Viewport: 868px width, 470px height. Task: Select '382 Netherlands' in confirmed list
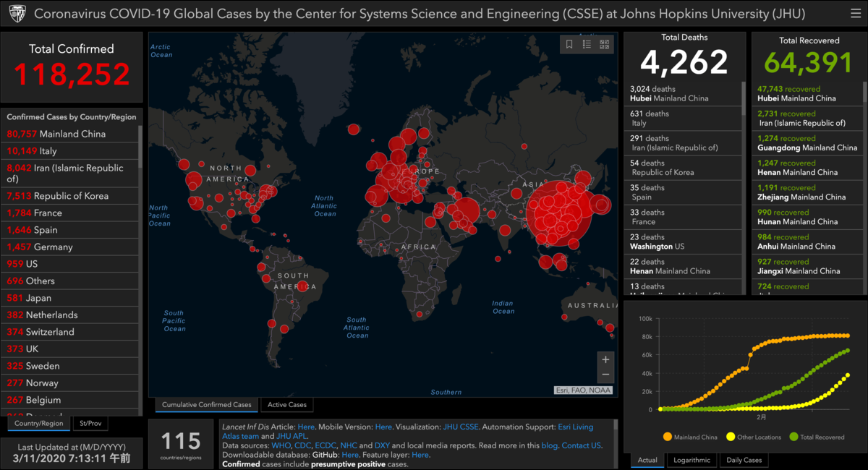tap(71, 315)
